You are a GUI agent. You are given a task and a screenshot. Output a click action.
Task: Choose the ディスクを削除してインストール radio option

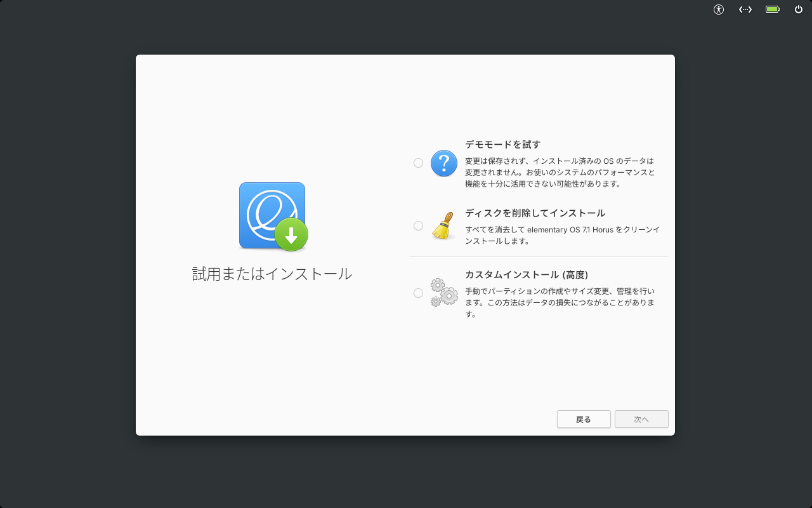[x=418, y=225]
